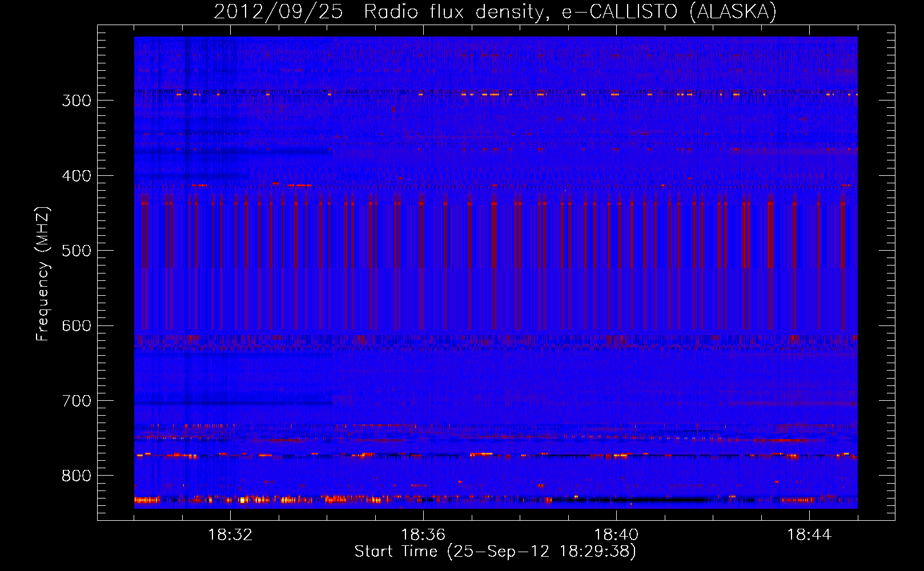Click the 'Start Time (25-Sep-12 18:29:38)' label
This screenshot has width=924, height=571.
click(x=495, y=552)
